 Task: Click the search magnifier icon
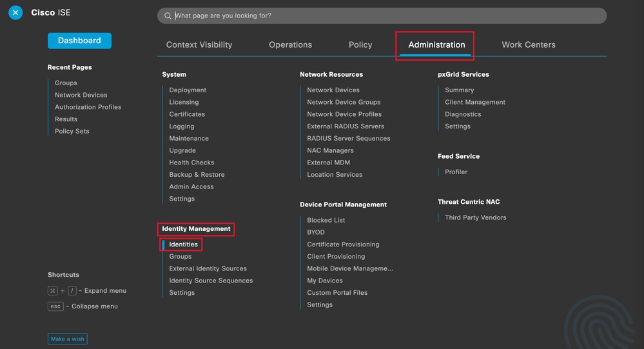tap(168, 15)
